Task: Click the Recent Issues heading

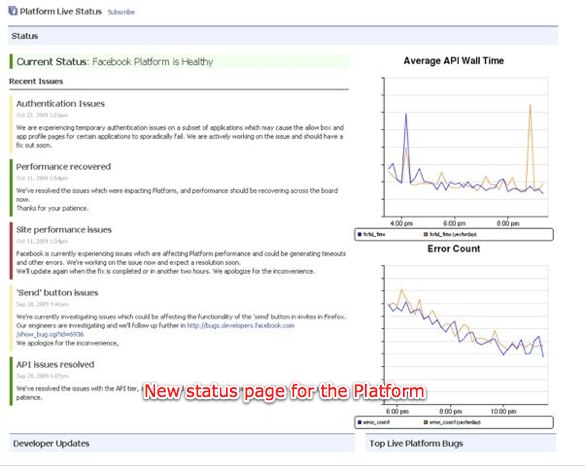Action: point(36,81)
